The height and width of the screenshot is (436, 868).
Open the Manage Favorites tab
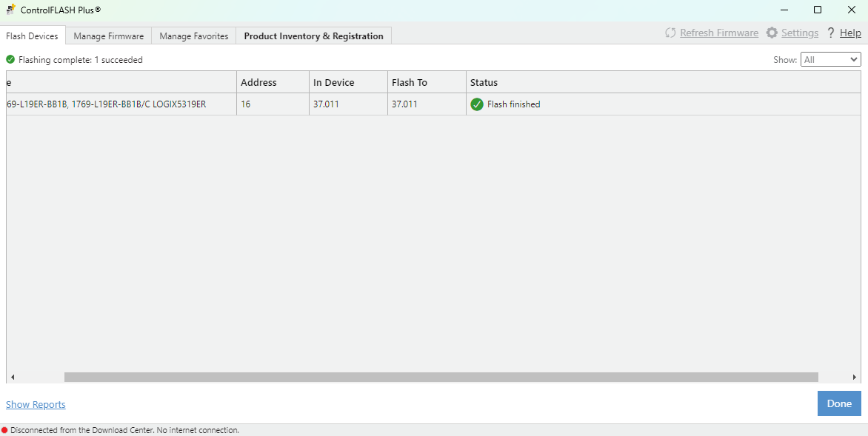point(194,36)
